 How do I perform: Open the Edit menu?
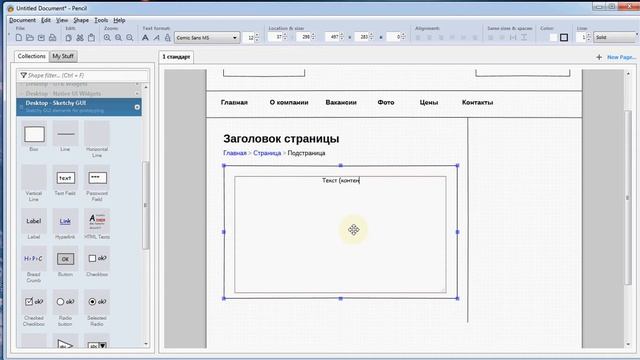pos(46,20)
